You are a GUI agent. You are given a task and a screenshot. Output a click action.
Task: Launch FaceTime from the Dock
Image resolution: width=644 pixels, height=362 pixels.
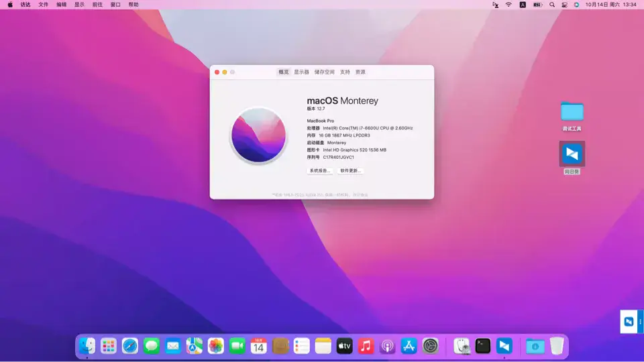[x=237, y=346]
